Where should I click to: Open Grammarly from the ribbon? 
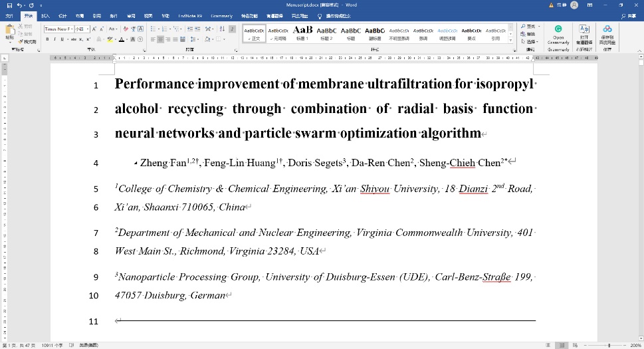tap(558, 33)
